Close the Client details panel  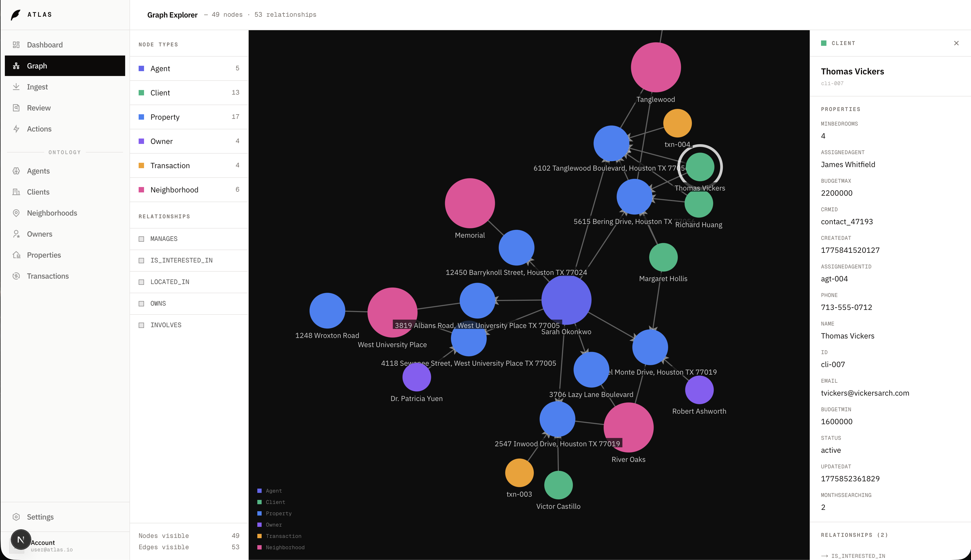(956, 43)
